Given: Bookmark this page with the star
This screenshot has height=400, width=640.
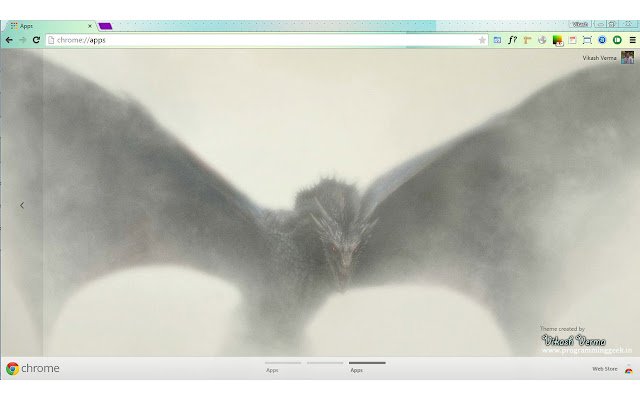Looking at the screenshot, I should pos(482,40).
